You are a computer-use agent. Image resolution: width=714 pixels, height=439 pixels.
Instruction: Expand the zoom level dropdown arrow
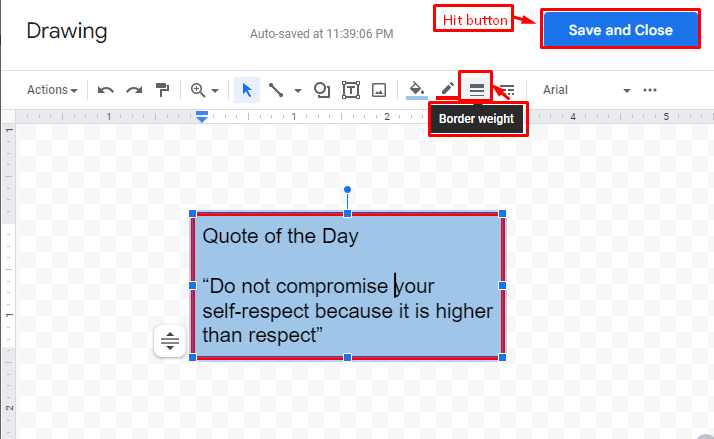point(215,91)
